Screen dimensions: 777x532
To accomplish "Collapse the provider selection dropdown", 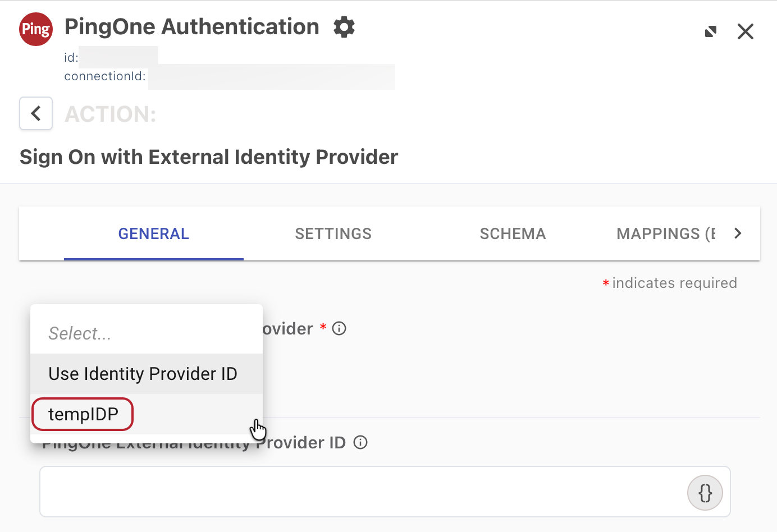I will (x=146, y=333).
